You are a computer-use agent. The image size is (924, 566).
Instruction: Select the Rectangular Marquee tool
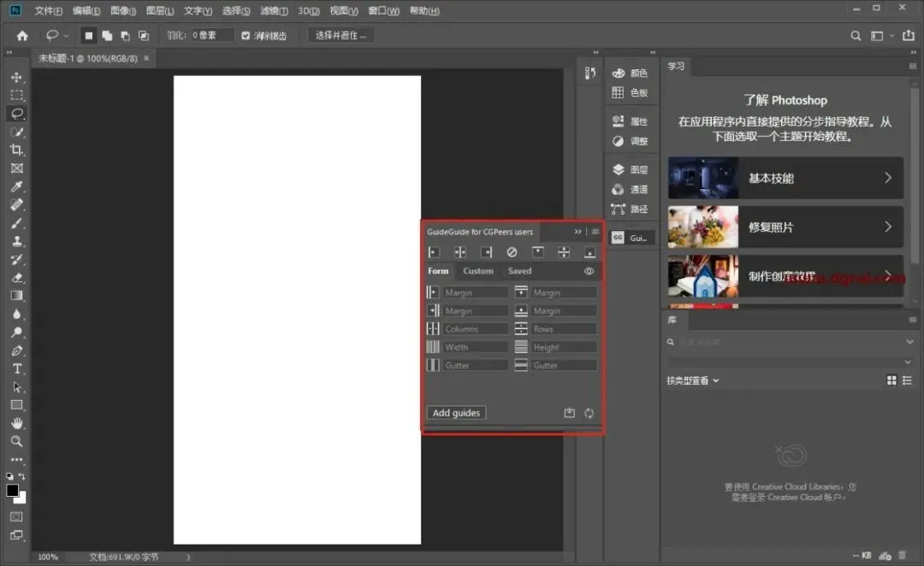coord(16,96)
